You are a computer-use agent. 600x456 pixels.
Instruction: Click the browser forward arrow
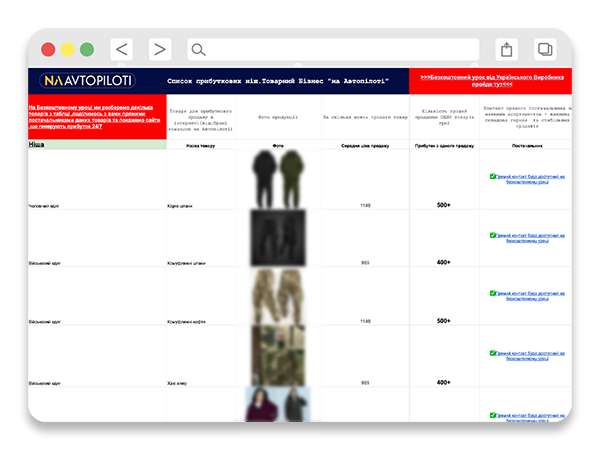(x=160, y=49)
